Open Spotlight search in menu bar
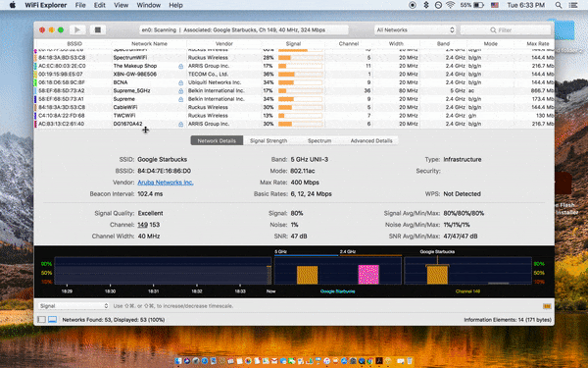 tap(559, 5)
